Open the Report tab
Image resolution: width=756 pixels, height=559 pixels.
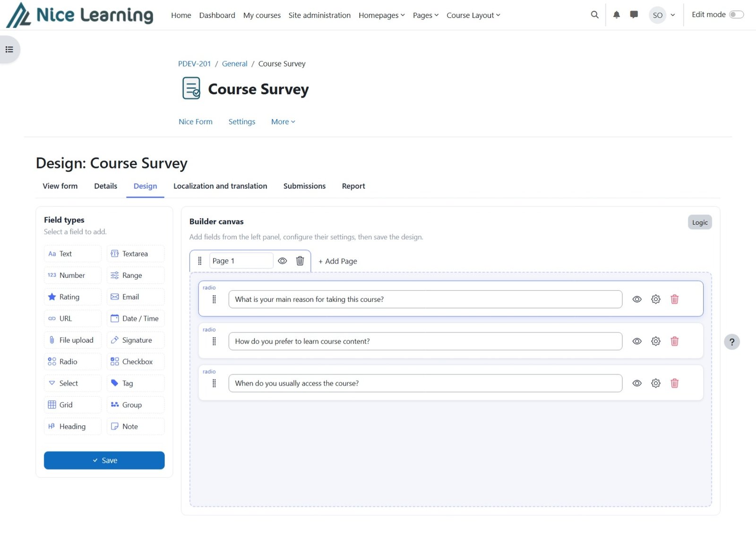click(x=353, y=186)
